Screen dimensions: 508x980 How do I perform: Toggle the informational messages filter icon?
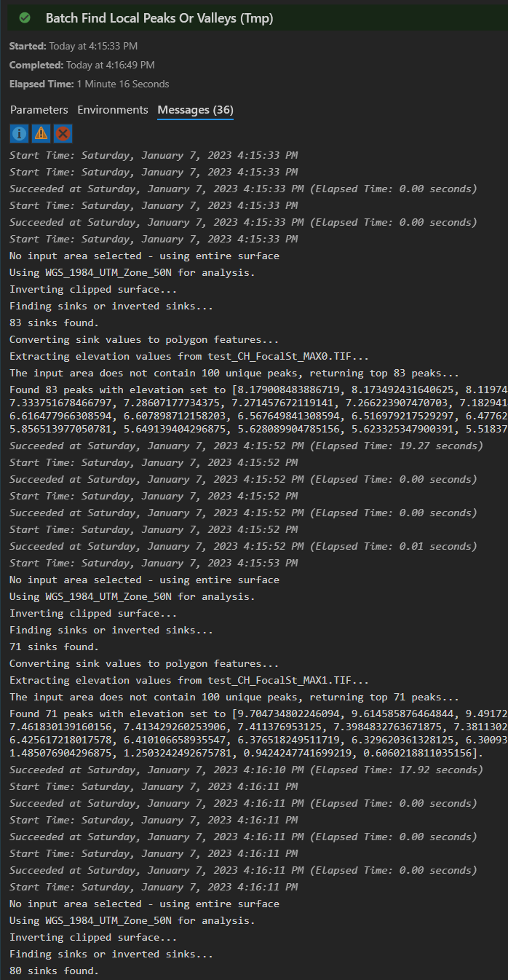coord(19,133)
